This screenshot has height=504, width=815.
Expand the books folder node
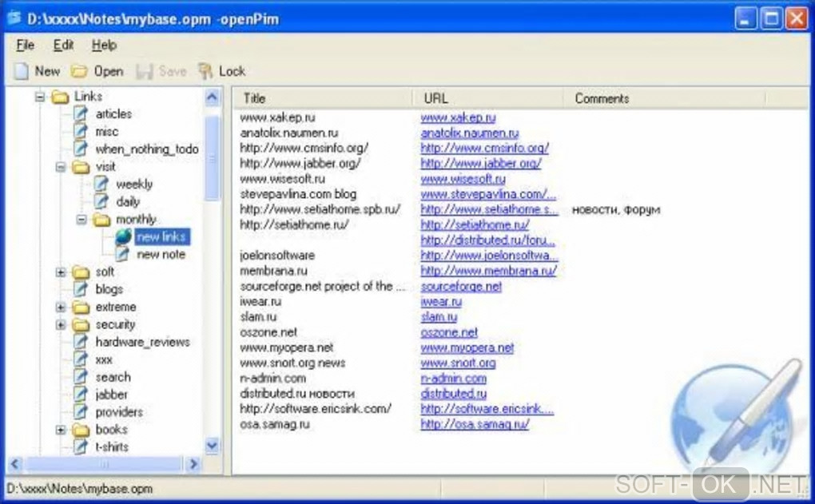tap(61, 430)
